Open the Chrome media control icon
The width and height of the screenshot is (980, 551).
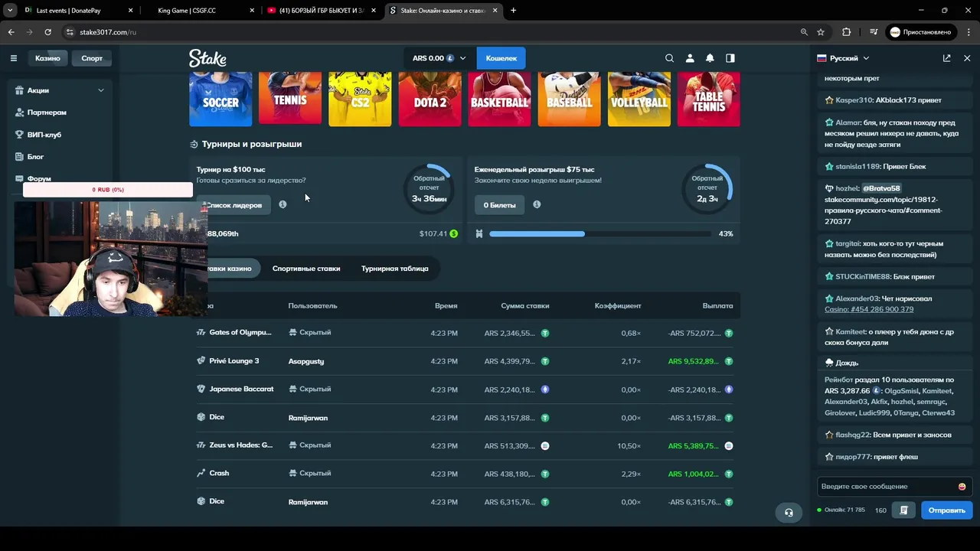[x=874, y=32]
